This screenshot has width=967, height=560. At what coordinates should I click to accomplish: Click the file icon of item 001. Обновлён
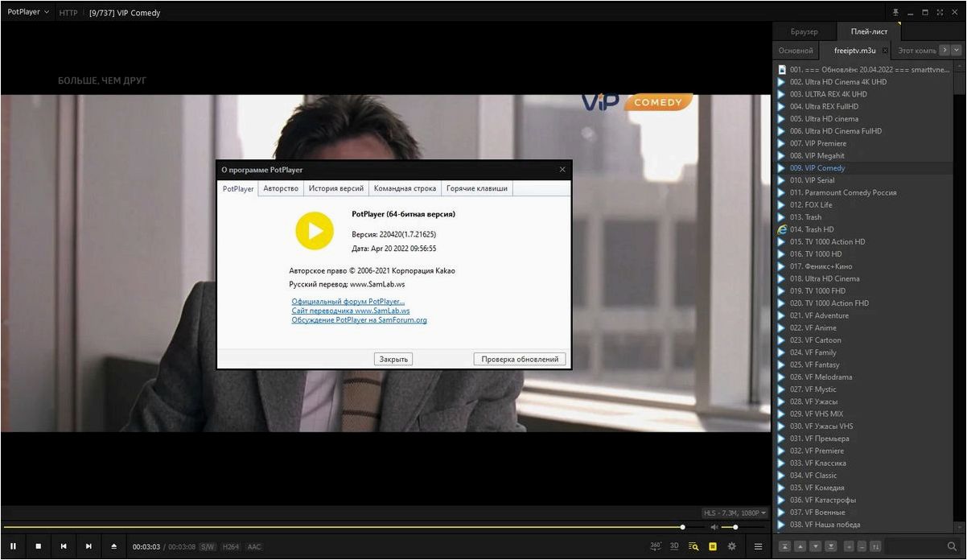click(x=781, y=69)
